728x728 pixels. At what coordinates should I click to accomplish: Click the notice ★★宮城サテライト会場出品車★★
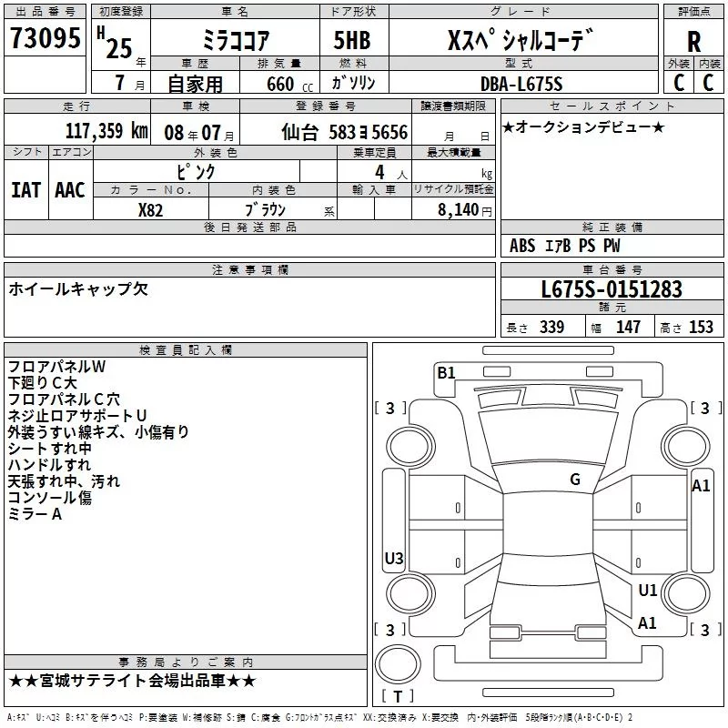pyautogui.click(x=132, y=681)
